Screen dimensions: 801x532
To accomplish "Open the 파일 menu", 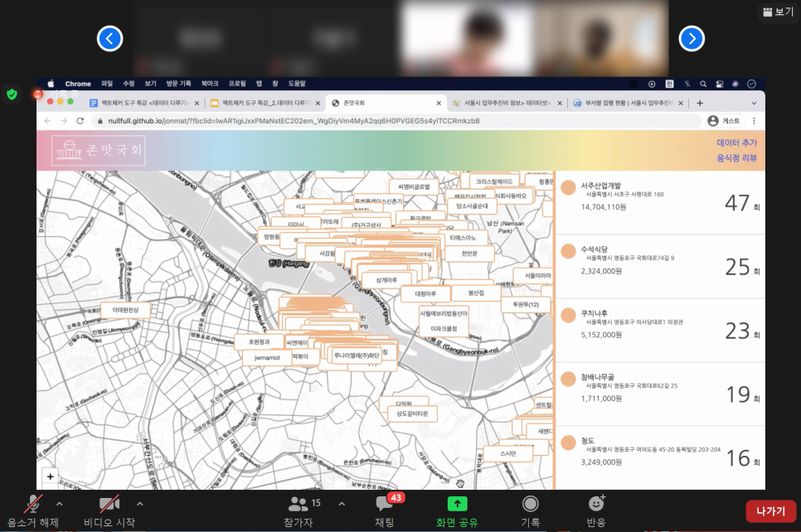I will click(x=107, y=84).
